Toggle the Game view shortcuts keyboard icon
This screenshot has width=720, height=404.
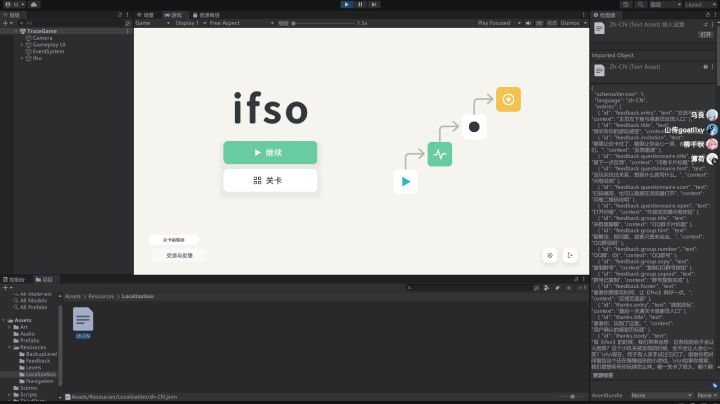click(x=540, y=23)
